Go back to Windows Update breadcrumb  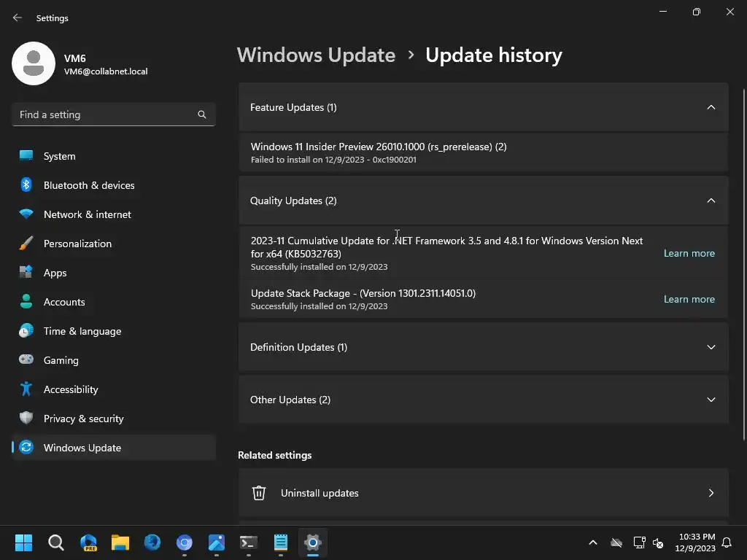tap(316, 55)
